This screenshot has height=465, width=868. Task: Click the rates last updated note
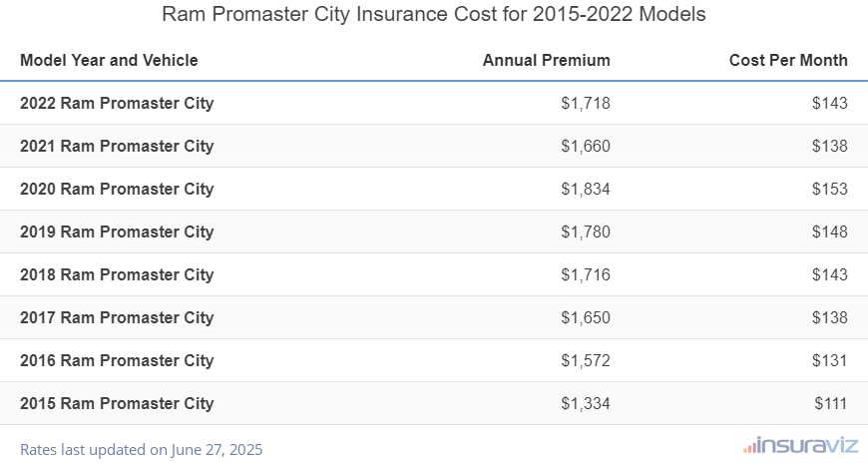pos(141,449)
